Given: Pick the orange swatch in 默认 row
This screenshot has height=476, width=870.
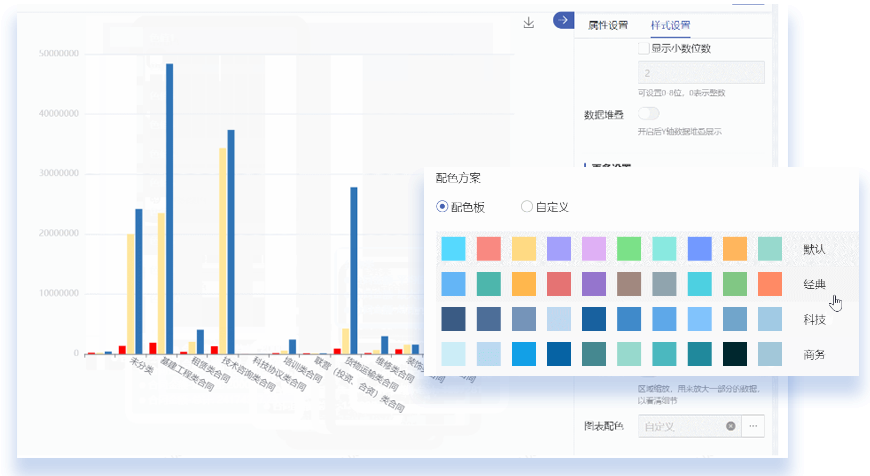Looking at the screenshot, I should click(x=735, y=249).
